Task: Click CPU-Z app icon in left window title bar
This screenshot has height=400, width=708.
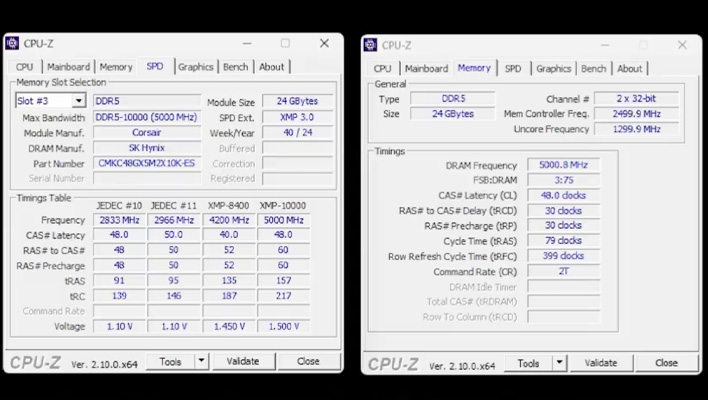Action: [12, 43]
